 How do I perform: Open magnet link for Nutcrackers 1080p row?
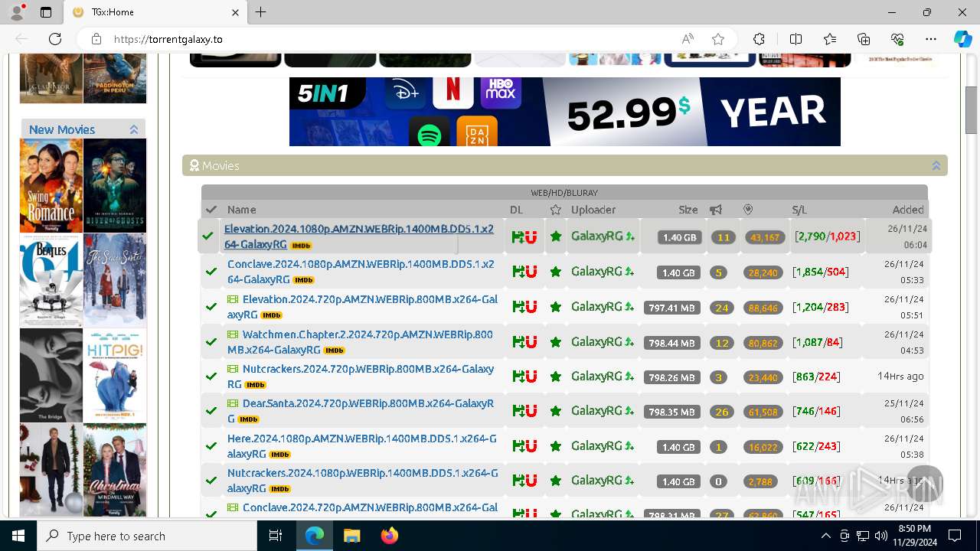click(531, 481)
